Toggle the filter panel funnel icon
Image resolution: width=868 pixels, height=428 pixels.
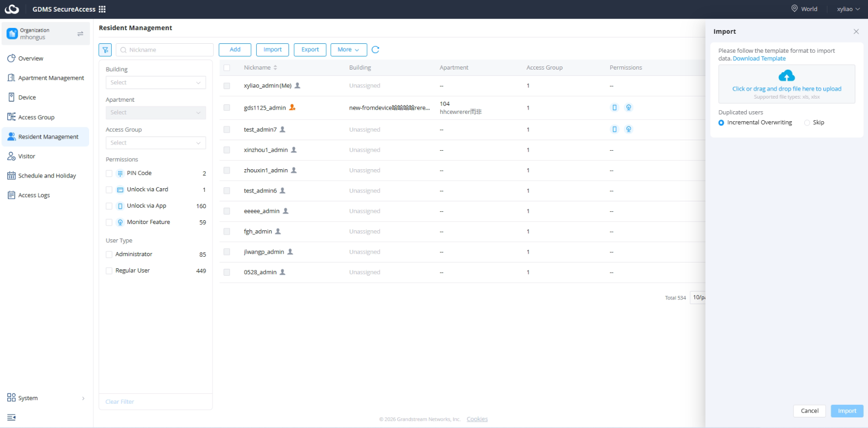(105, 50)
